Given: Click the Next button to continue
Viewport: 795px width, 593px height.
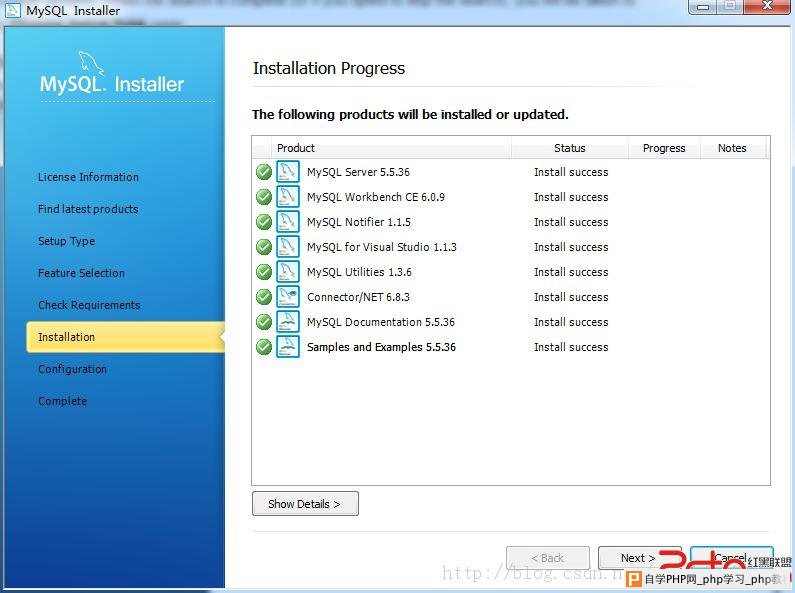Looking at the screenshot, I should click(638, 558).
